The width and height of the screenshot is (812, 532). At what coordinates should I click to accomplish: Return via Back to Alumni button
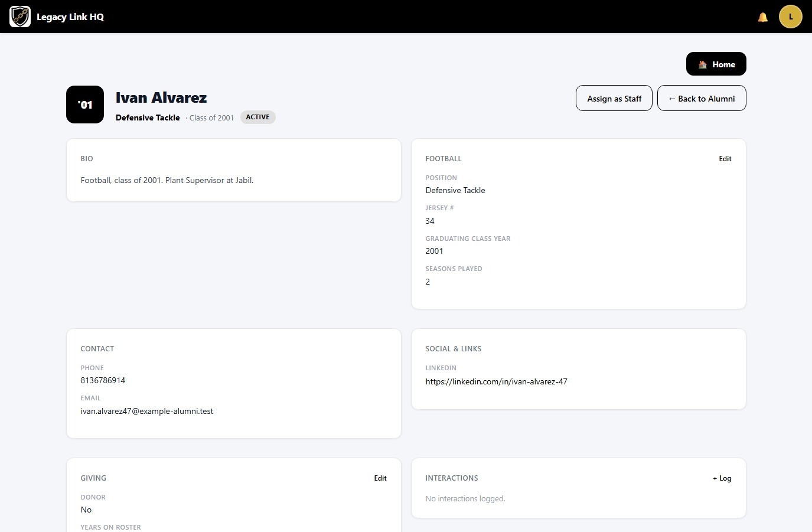point(702,98)
